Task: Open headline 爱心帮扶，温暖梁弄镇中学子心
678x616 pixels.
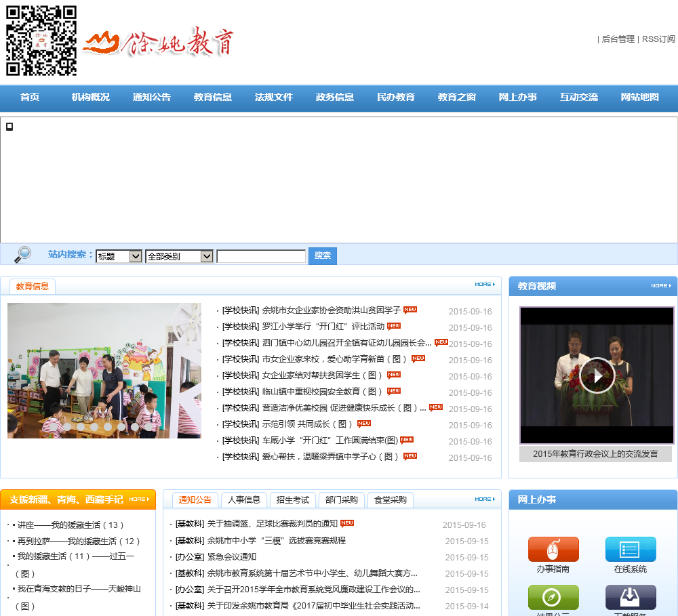Action: [330, 457]
